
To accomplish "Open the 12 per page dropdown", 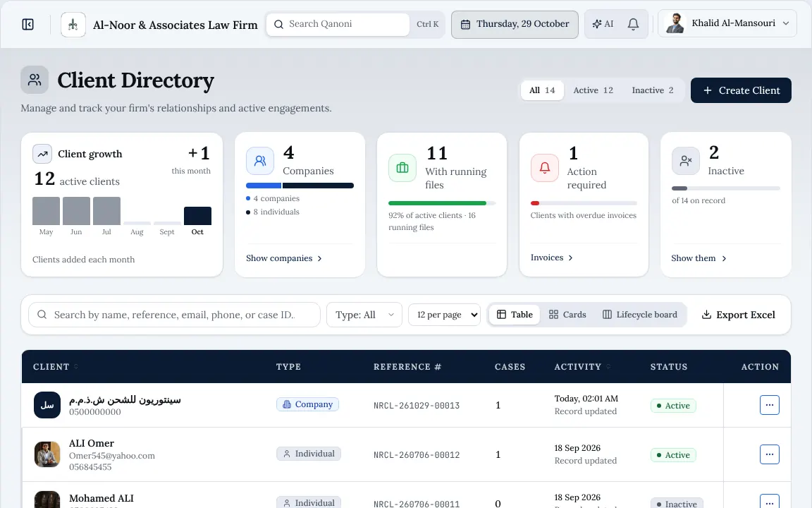I will (x=444, y=315).
